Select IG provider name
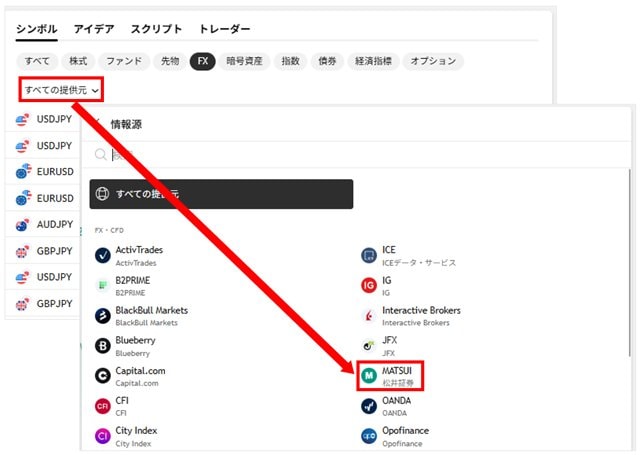This screenshot has height=455, width=640. tap(387, 280)
